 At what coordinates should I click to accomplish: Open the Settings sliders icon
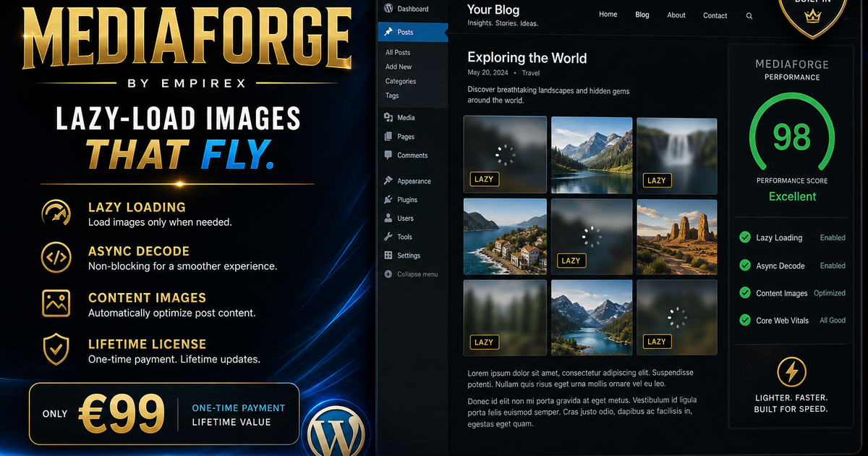(388, 256)
